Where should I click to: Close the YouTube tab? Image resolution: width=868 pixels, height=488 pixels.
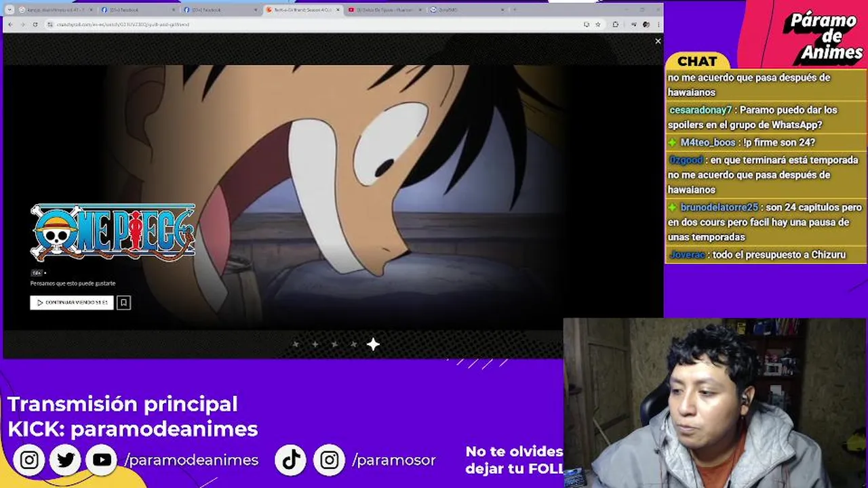tap(420, 10)
